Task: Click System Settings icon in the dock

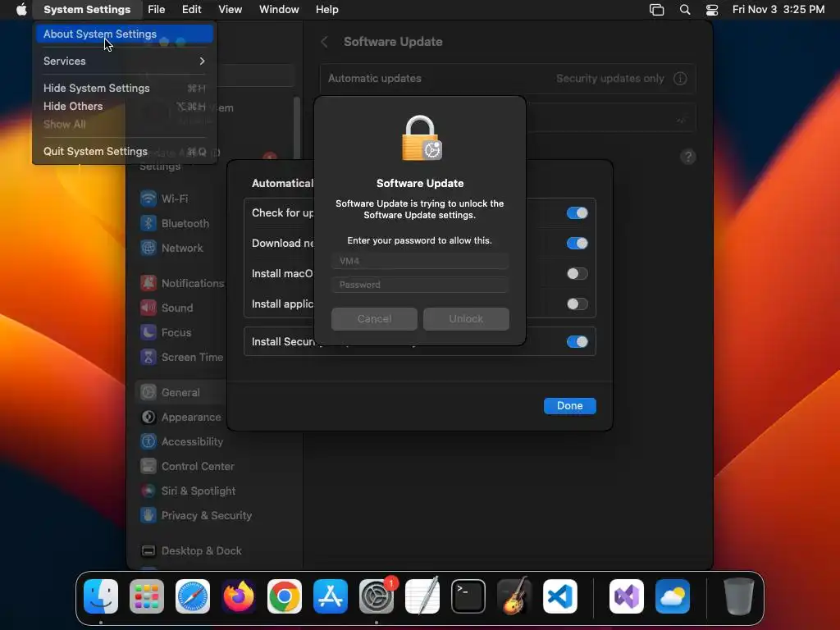Action: click(377, 596)
